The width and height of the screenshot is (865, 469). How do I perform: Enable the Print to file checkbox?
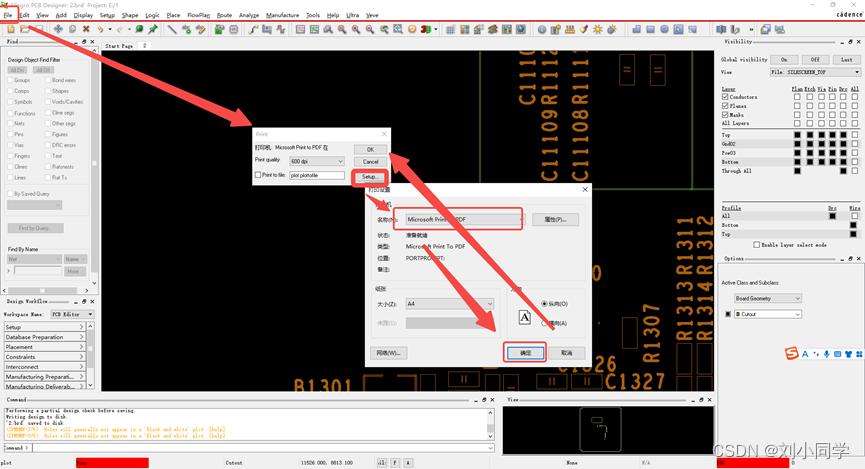[258, 175]
